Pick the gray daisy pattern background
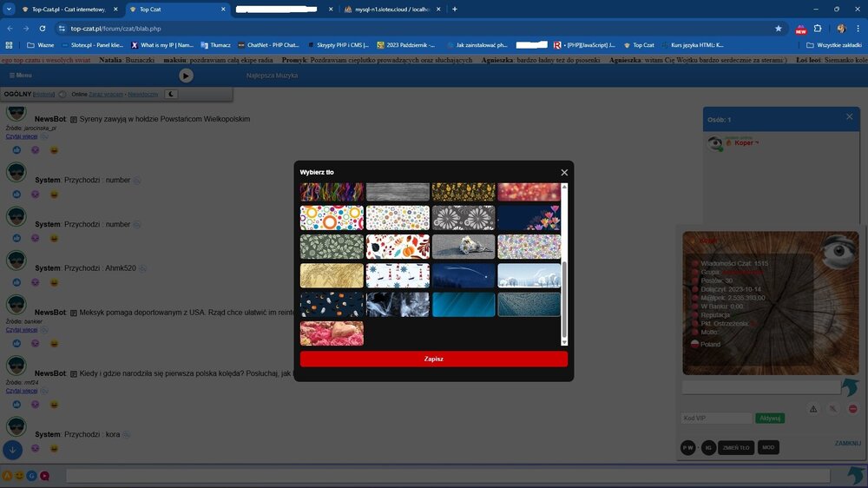Image resolution: width=868 pixels, height=488 pixels. click(x=464, y=218)
